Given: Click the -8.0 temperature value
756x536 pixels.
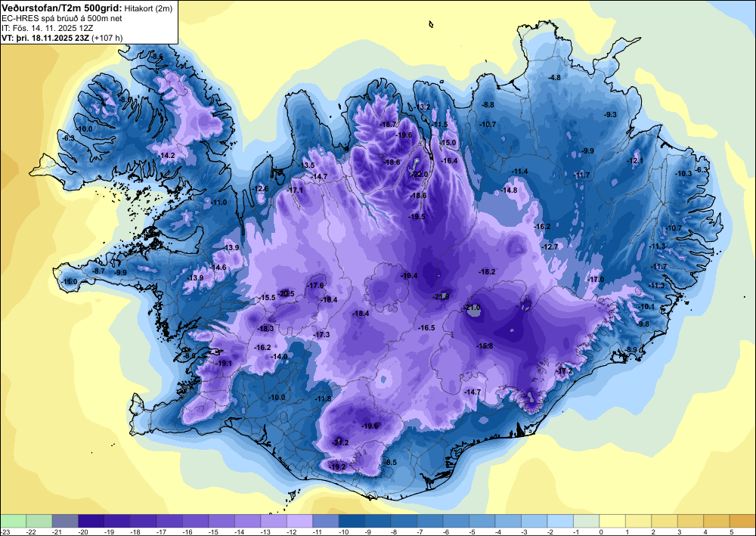Looking at the screenshot, I should coord(190,356).
